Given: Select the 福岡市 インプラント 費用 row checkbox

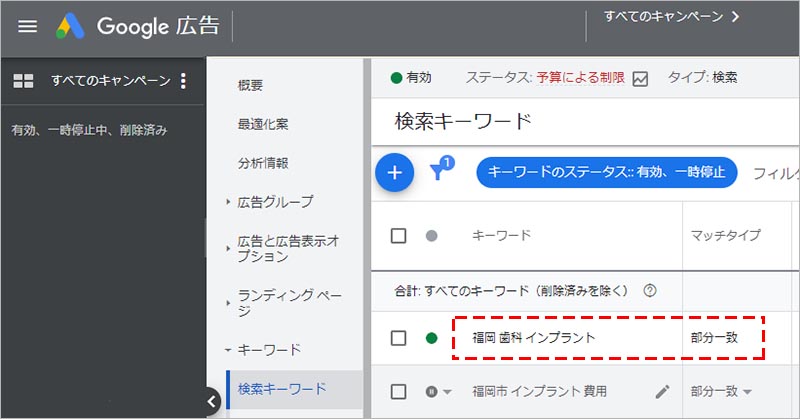Looking at the screenshot, I should tap(399, 391).
